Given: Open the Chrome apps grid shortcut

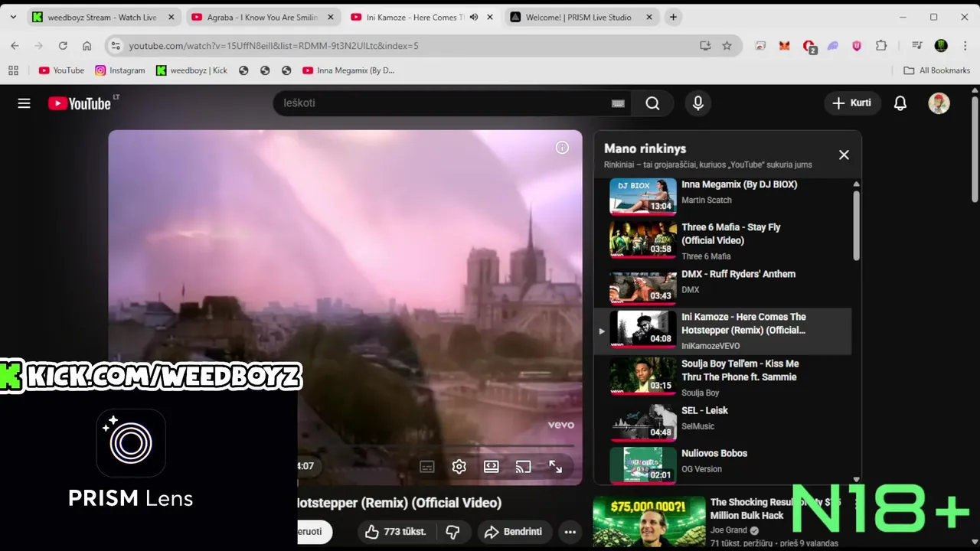Looking at the screenshot, I should click(x=13, y=70).
